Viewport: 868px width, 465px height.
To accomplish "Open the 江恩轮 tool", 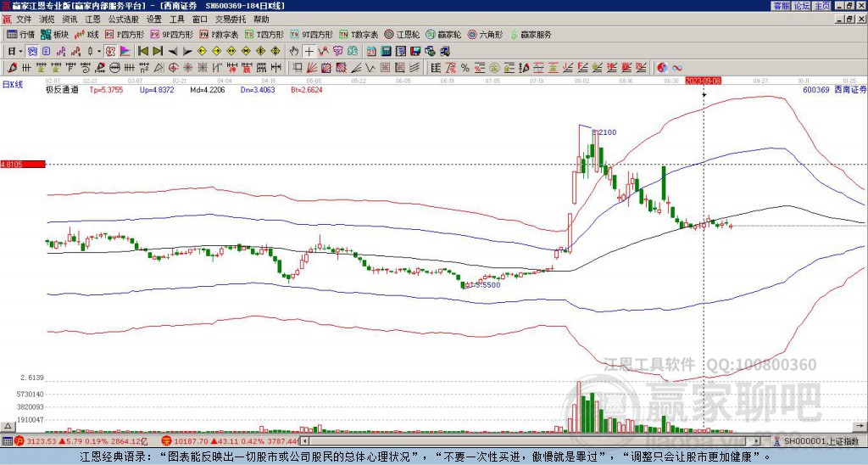I will click(x=402, y=34).
